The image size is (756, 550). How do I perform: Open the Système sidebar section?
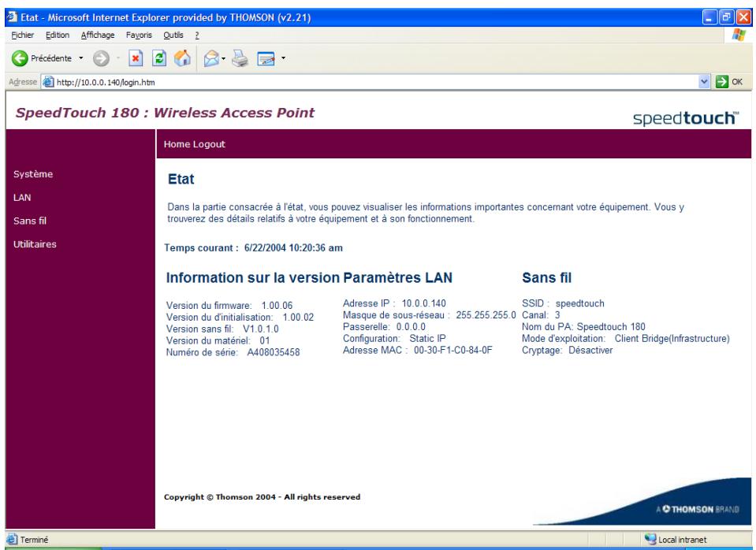[x=33, y=174]
